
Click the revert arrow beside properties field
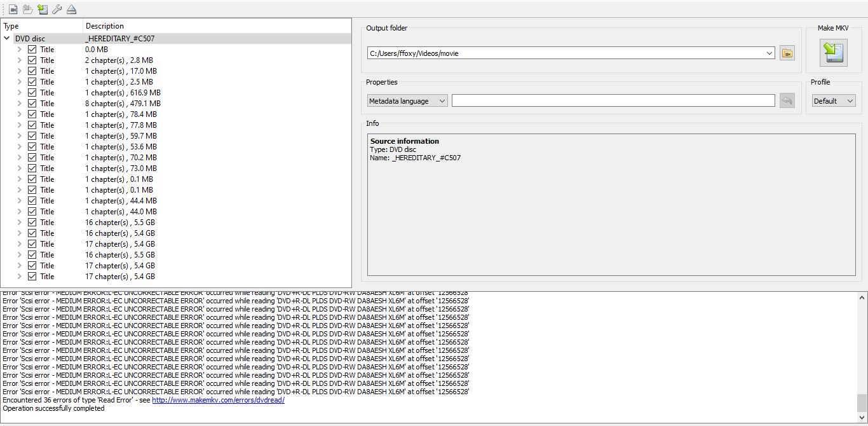(x=787, y=100)
